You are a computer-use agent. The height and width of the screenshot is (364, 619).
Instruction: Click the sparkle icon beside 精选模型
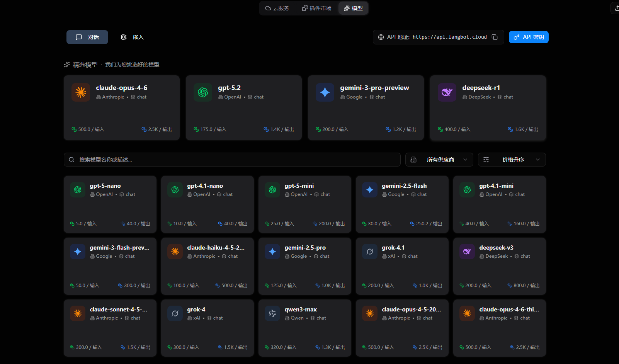pos(67,65)
